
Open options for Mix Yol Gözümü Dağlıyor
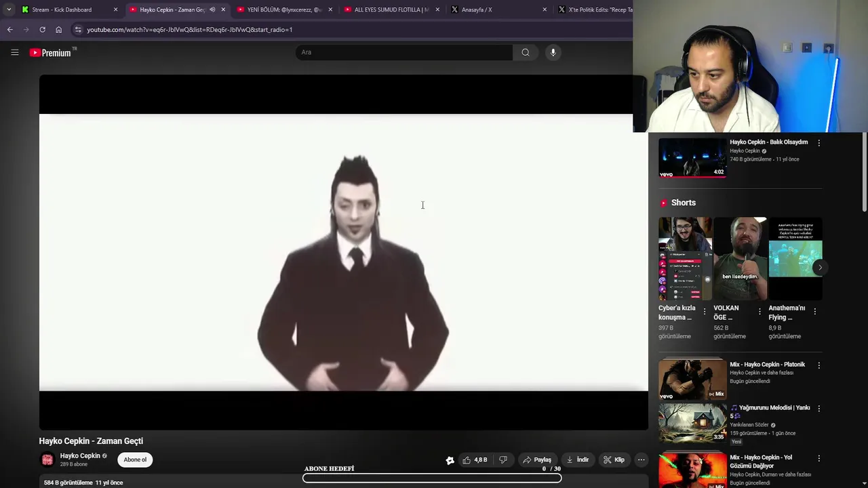[x=818, y=459]
